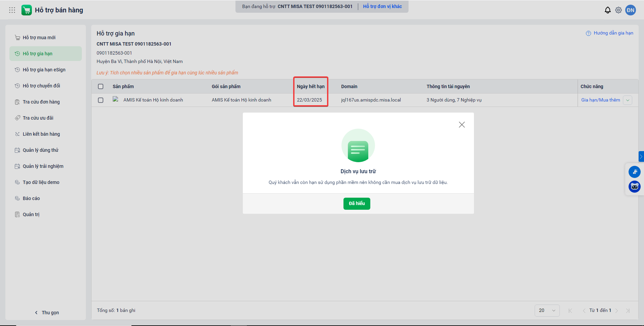Viewport: 644px width, 326px height.
Task: Open Quản lý trải nghiệm in the sidebar
Action: point(46,166)
